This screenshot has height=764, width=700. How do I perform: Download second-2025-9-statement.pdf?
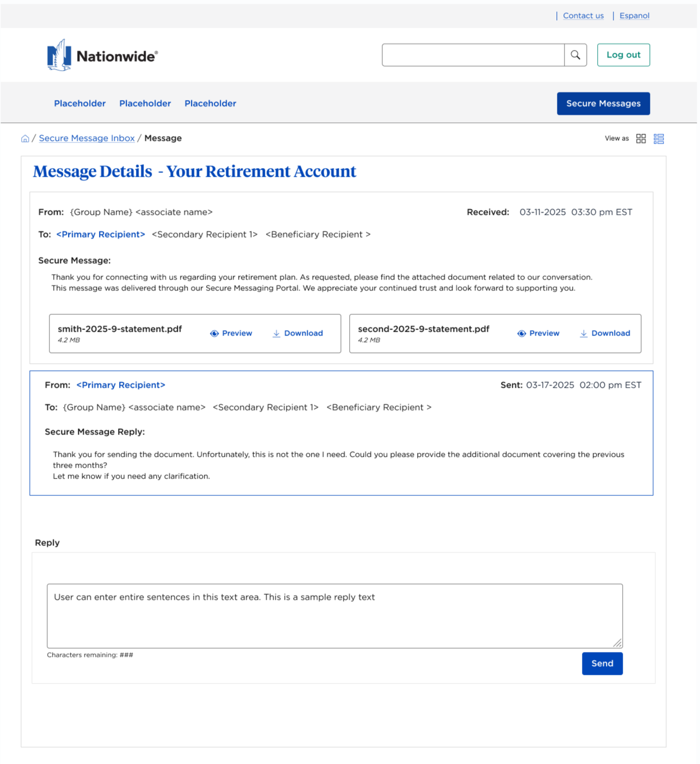[605, 333]
